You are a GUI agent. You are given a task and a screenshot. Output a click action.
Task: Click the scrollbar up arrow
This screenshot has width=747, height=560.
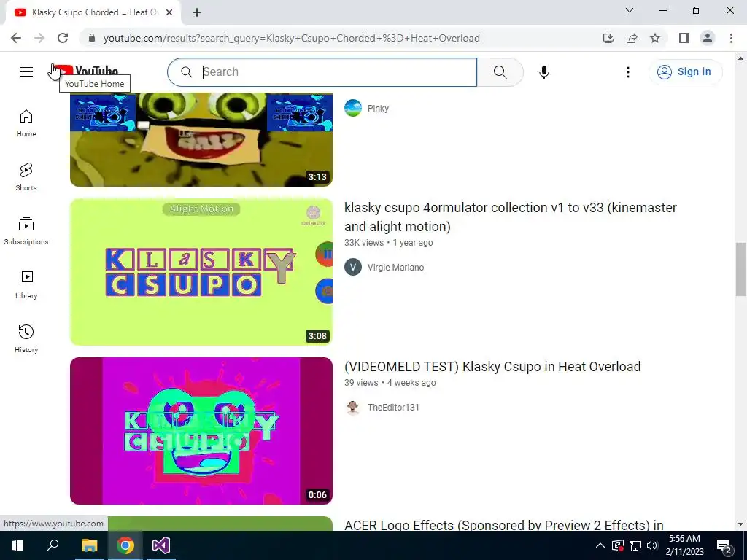[x=740, y=58]
